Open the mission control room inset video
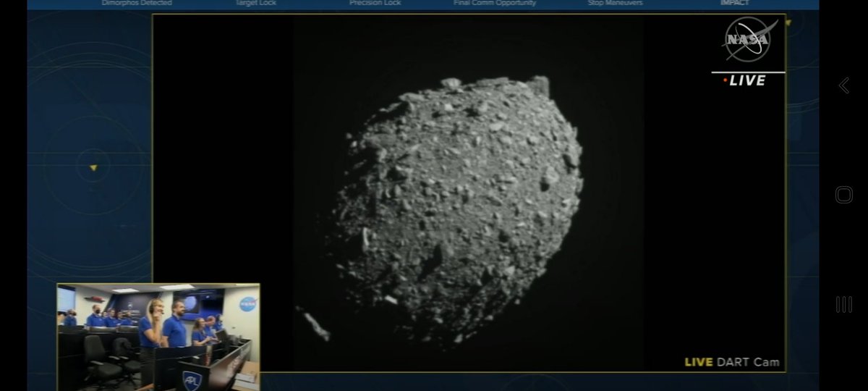This screenshot has width=868, height=391. [x=158, y=337]
